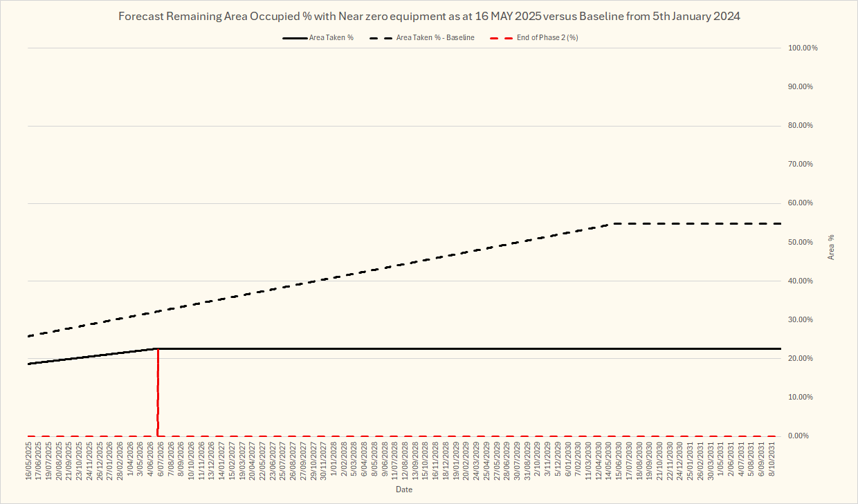Click the solid black legend line marker
The width and height of the screenshot is (858, 504).
[293, 38]
